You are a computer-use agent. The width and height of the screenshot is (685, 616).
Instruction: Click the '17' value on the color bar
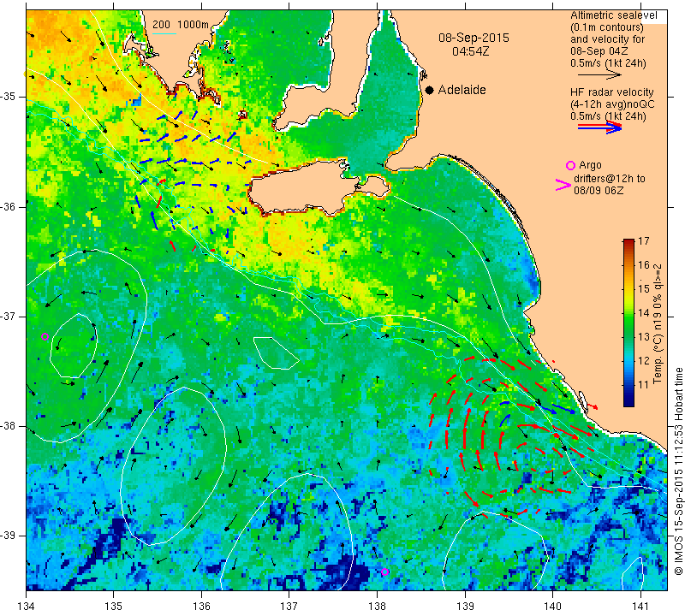(644, 241)
